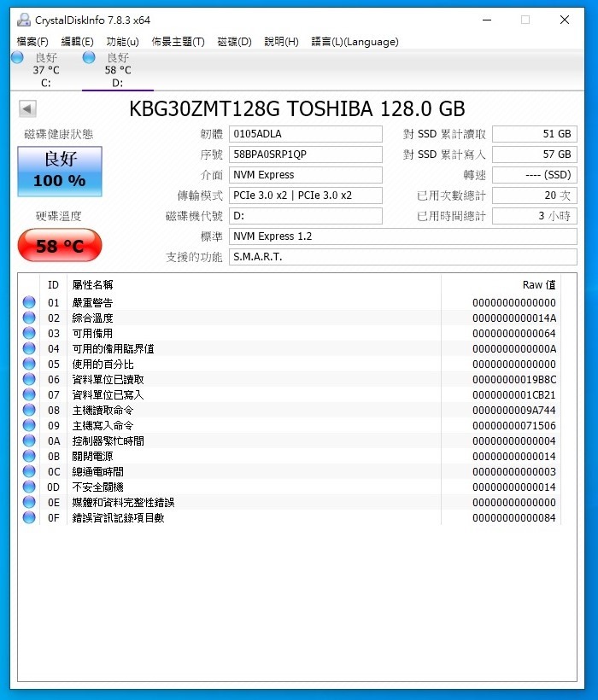Click status orb of attribute 05 使用的百分比
This screenshot has height=700, width=598.
coord(29,364)
